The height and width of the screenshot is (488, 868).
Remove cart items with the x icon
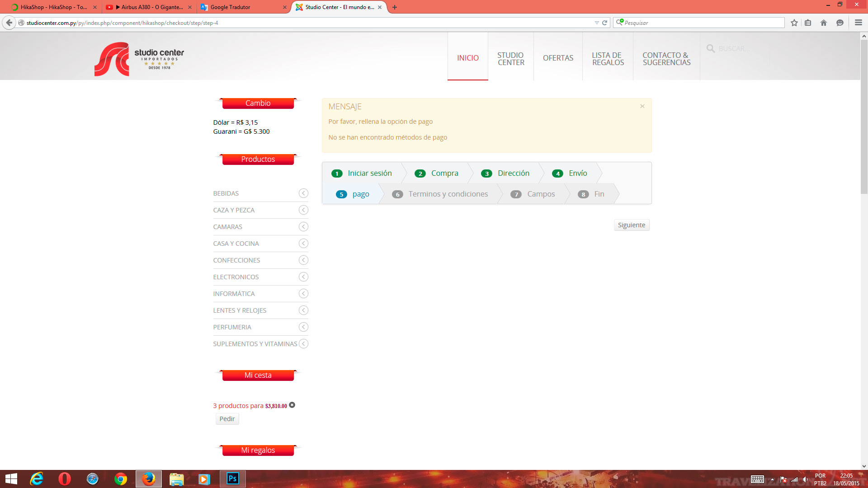(x=292, y=405)
